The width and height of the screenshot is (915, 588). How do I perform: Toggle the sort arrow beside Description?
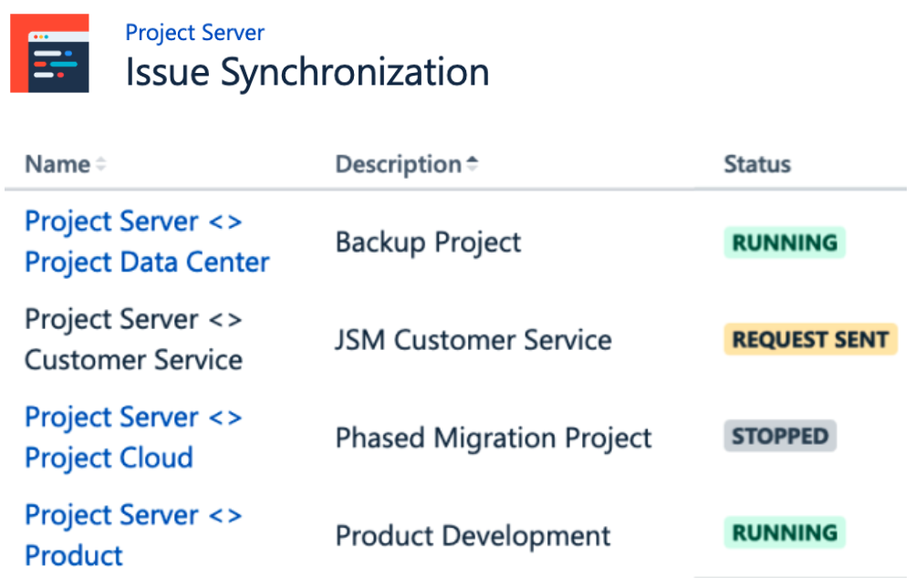coord(473,164)
